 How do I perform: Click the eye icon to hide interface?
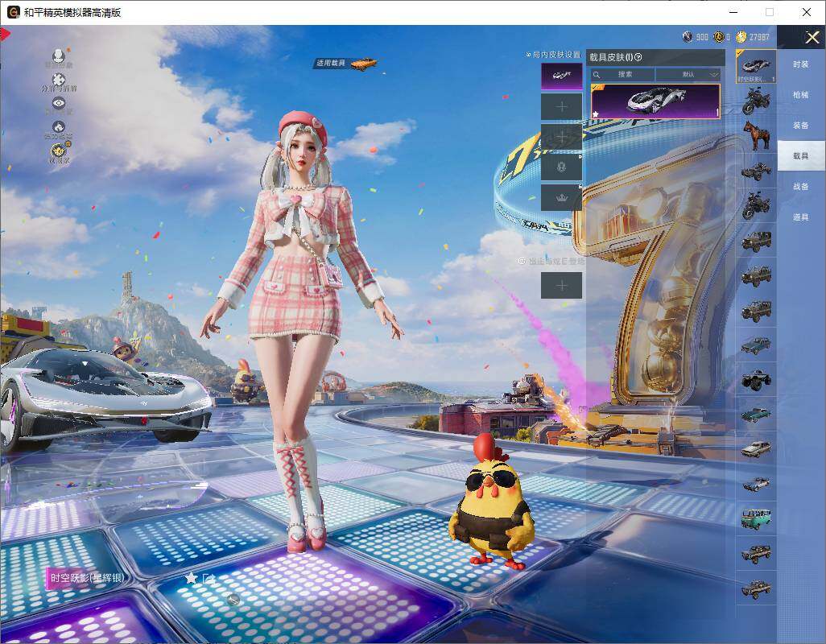click(x=58, y=103)
